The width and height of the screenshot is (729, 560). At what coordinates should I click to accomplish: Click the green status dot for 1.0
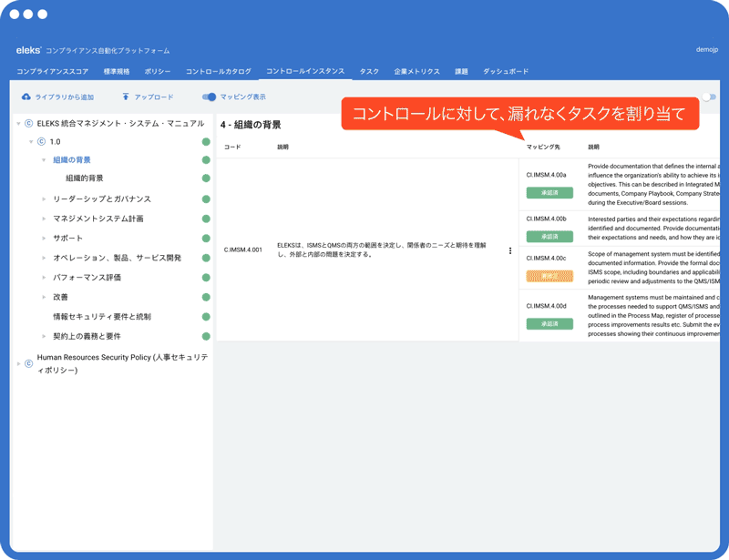click(x=206, y=142)
